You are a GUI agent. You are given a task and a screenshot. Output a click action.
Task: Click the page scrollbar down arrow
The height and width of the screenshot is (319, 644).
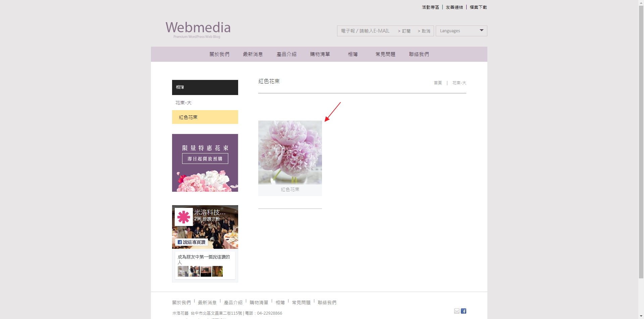point(641,316)
